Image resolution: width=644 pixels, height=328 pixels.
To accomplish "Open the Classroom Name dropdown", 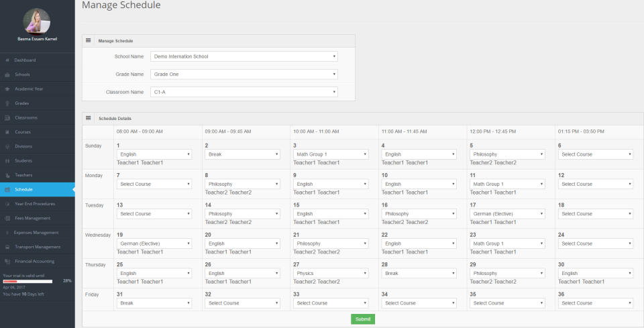I will (x=244, y=92).
